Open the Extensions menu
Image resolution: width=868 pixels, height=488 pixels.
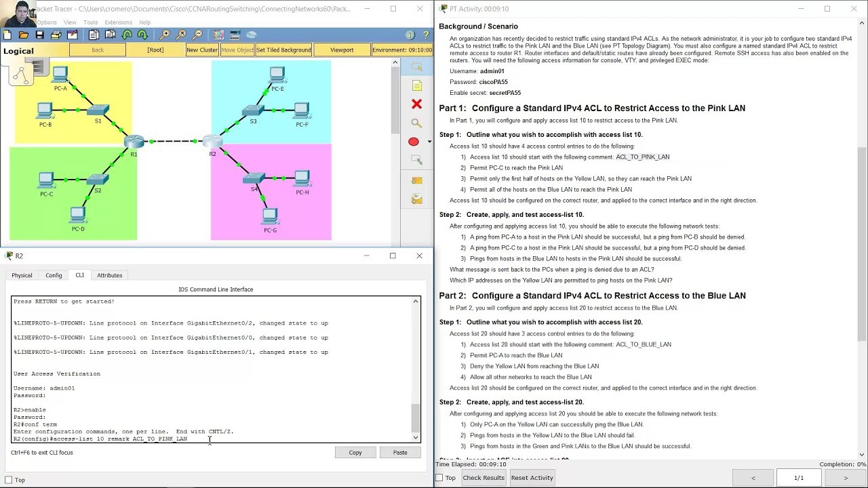pyautogui.click(x=118, y=22)
